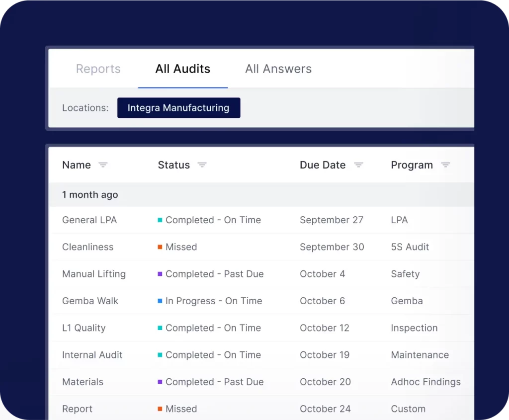509x420 pixels.
Task: Click the Manual Lifting audit name
Action: point(94,274)
